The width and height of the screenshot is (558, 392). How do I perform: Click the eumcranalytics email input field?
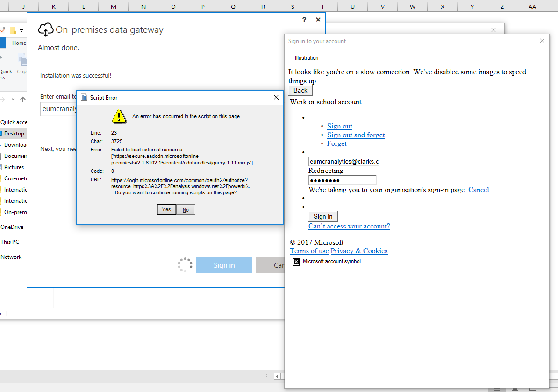pyautogui.click(x=344, y=161)
